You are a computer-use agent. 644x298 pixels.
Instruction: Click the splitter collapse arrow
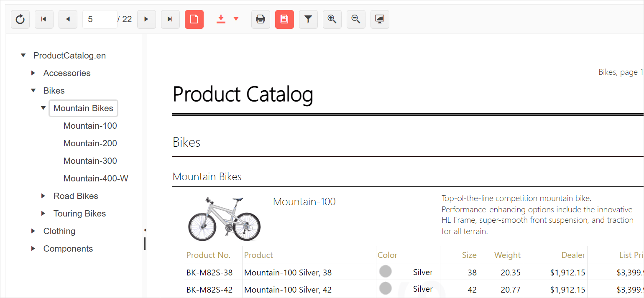click(145, 230)
